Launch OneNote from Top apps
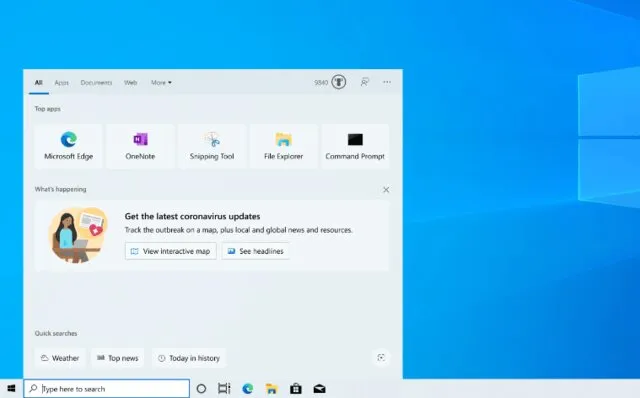Image resolution: width=640 pixels, height=398 pixels. [140, 146]
